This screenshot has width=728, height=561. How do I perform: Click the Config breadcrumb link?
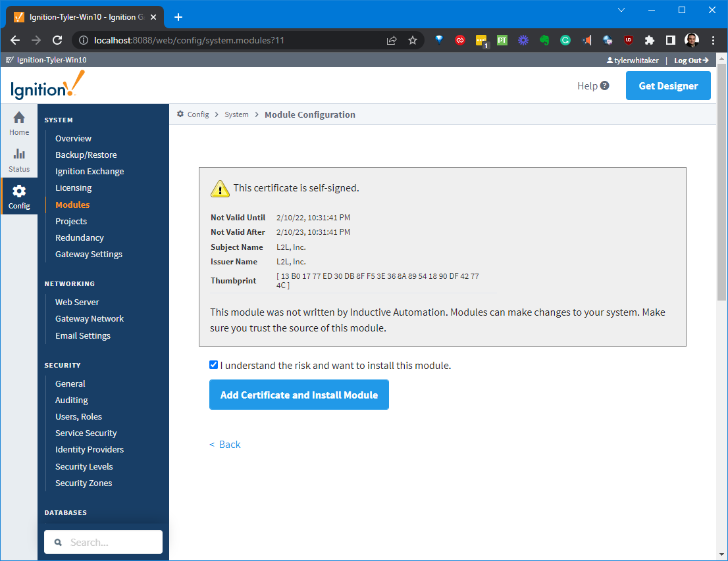point(198,114)
